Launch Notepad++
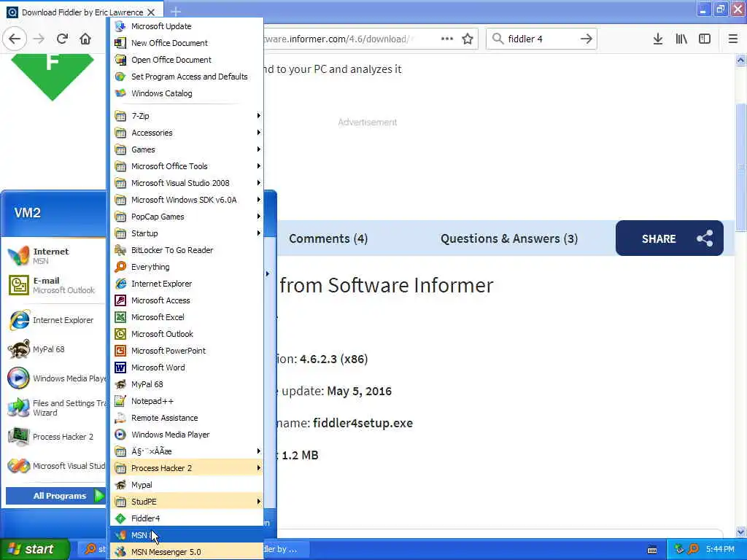Screen dimensions: 747x560 [187, 401]
